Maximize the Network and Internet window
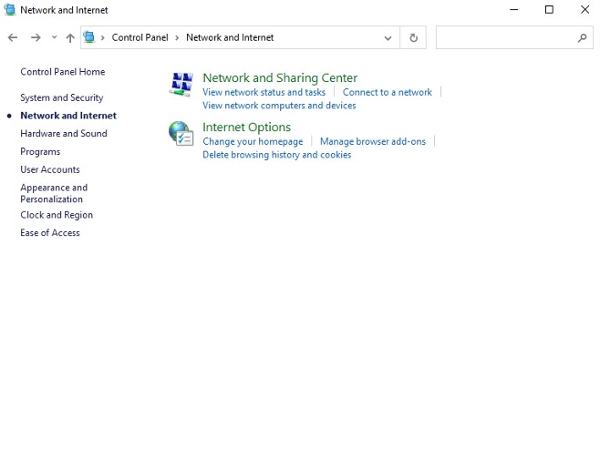Screen dimensions: 600x469 (x=549, y=10)
